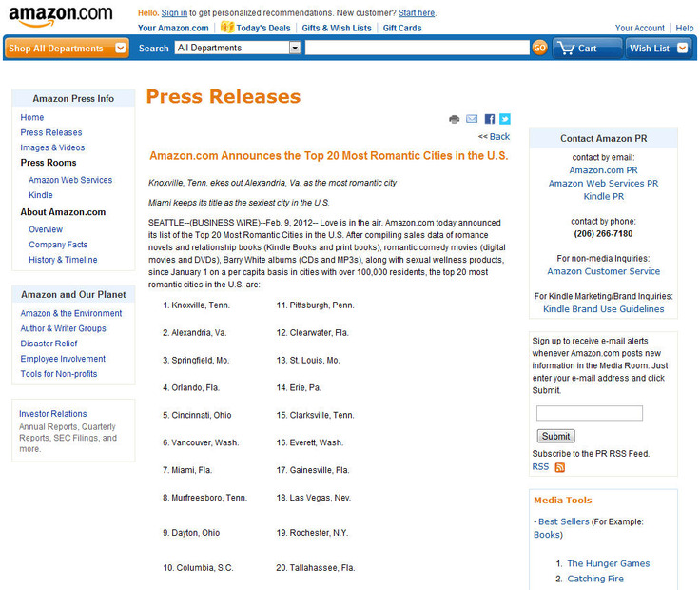This screenshot has height=590, width=700.
Task: Click the << Back link
Action: tap(494, 137)
